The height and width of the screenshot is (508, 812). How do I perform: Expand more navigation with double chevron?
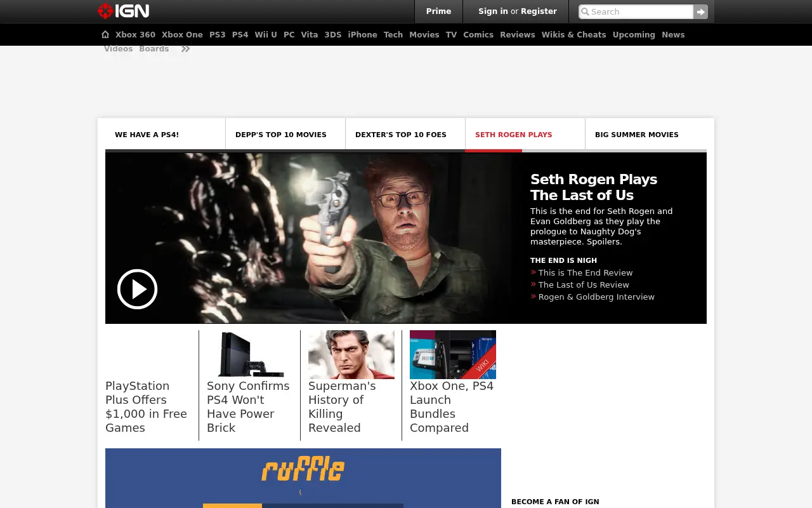pos(185,49)
